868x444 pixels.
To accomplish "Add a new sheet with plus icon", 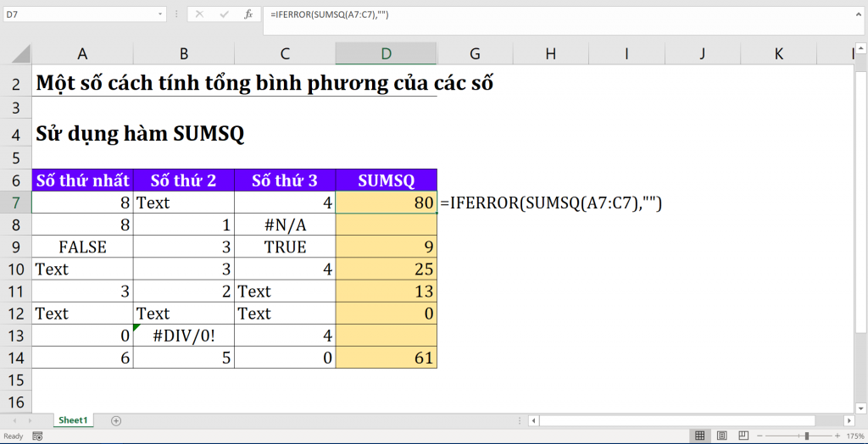I will tap(116, 420).
